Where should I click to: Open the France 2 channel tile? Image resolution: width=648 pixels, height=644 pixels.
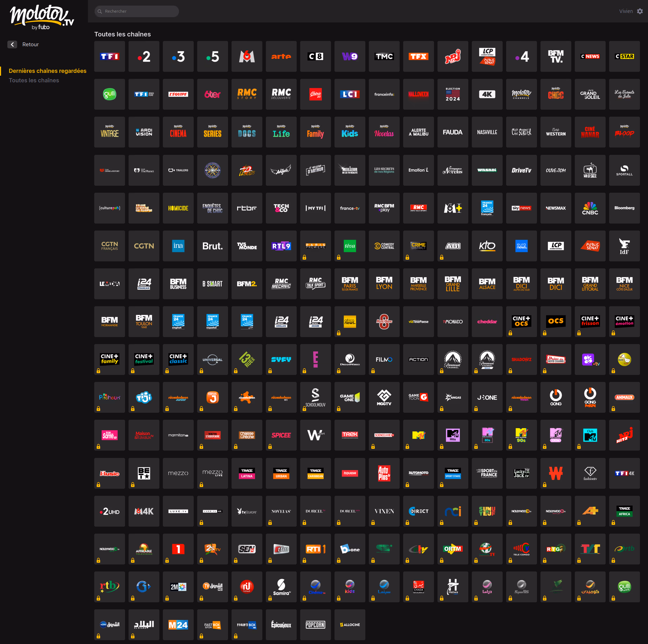pos(144,56)
